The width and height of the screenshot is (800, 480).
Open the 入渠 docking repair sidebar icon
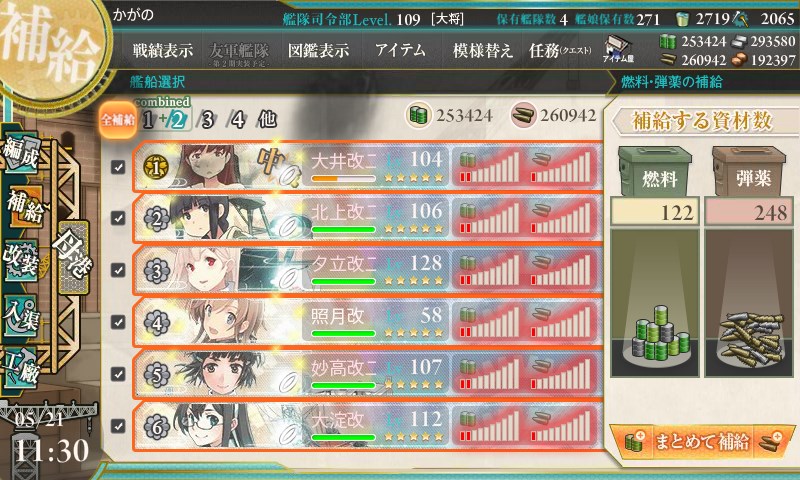tap(21, 315)
